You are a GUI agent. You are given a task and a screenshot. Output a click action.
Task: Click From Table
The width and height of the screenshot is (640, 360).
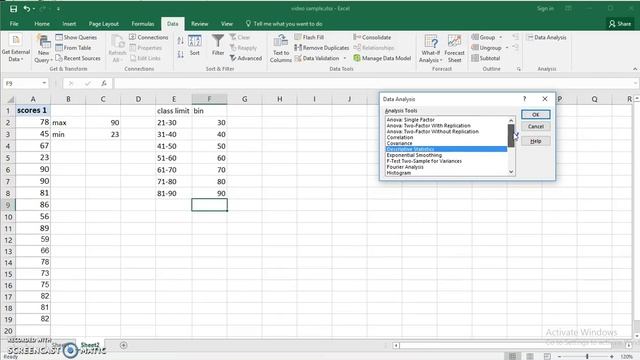[73, 48]
